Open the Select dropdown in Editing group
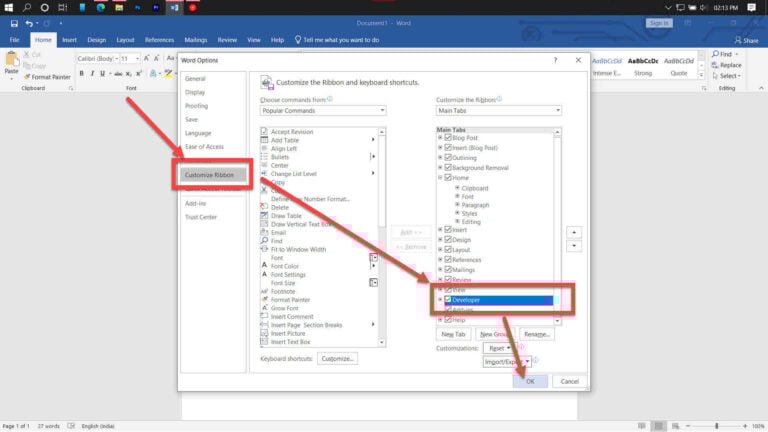 tap(726, 76)
